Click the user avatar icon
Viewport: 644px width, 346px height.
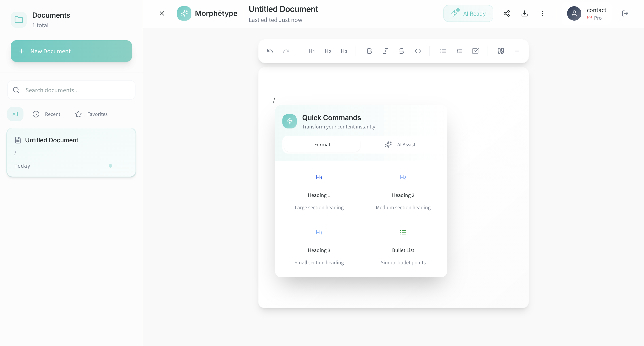pos(574,13)
